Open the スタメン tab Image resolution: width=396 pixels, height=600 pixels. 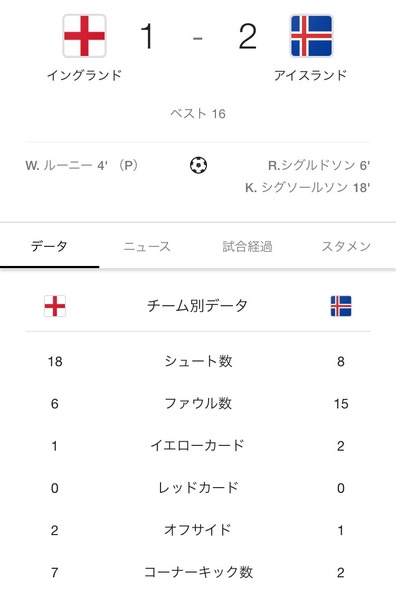[346, 246]
